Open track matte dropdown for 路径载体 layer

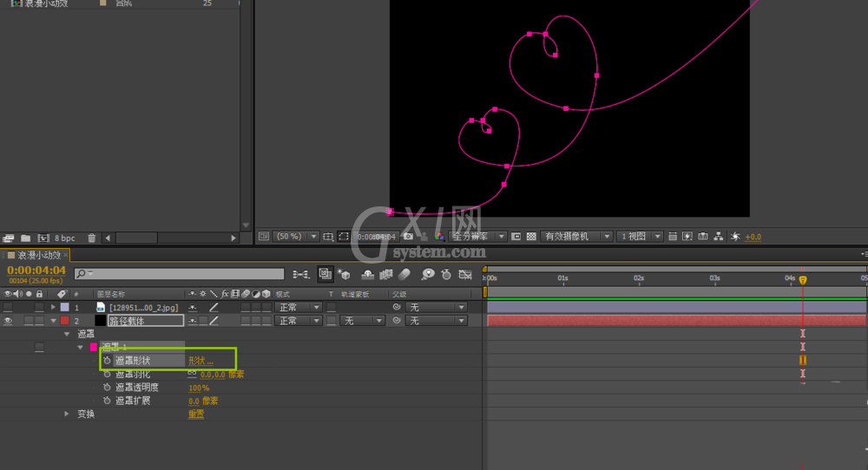coord(362,321)
